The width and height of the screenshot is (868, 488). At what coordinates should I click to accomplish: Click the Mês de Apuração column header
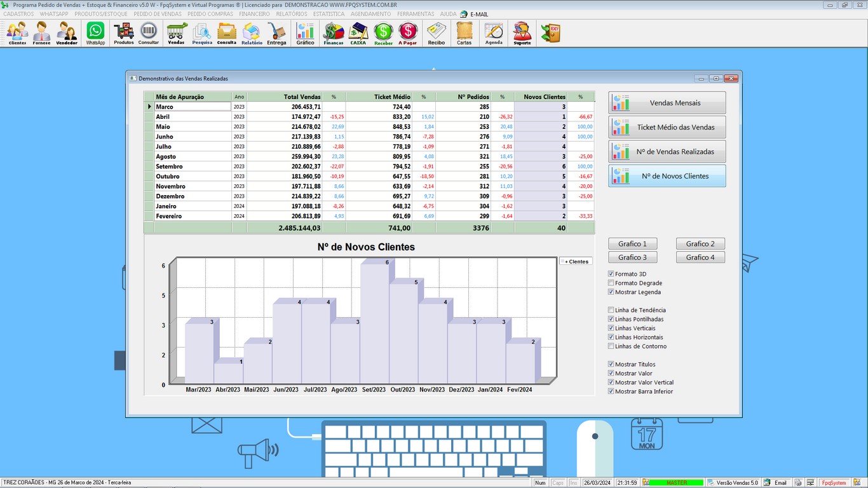[x=193, y=97]
